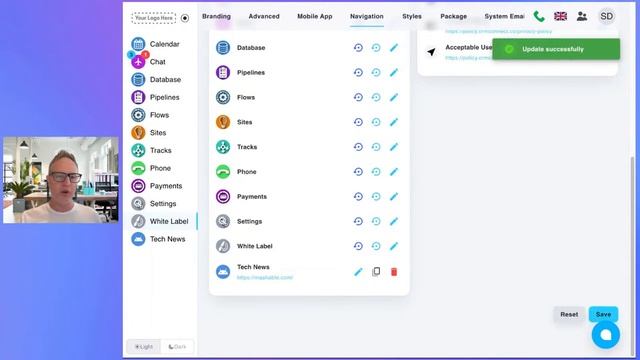This screenshot has width=640, height=360.
Task: Click the light blue restore icon for Database
Action: (376, 48)
